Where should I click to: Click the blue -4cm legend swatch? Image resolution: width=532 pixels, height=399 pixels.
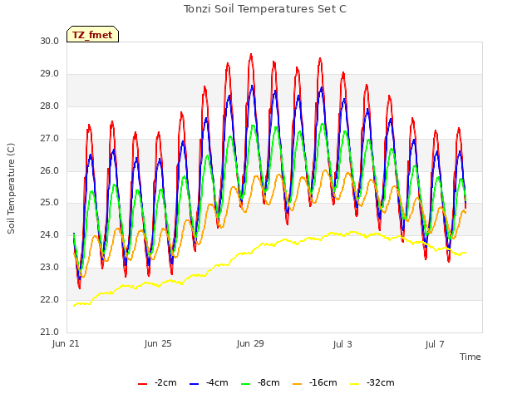click(194, 384)
